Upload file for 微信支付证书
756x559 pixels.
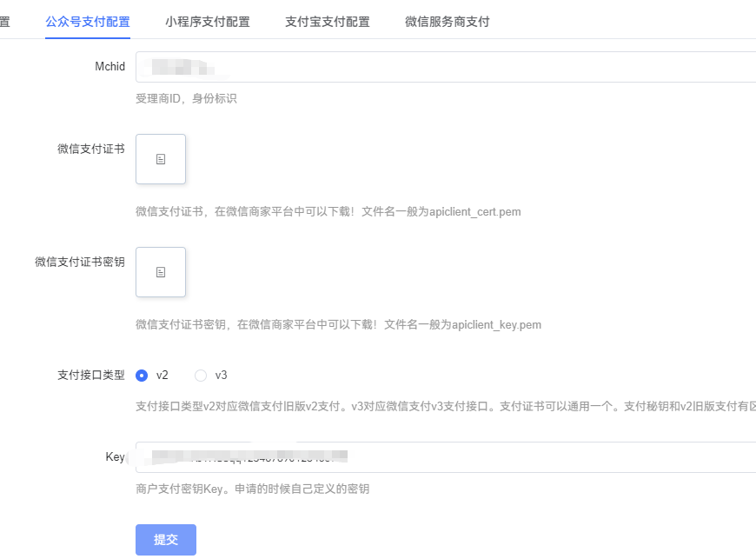pos(161,159)
